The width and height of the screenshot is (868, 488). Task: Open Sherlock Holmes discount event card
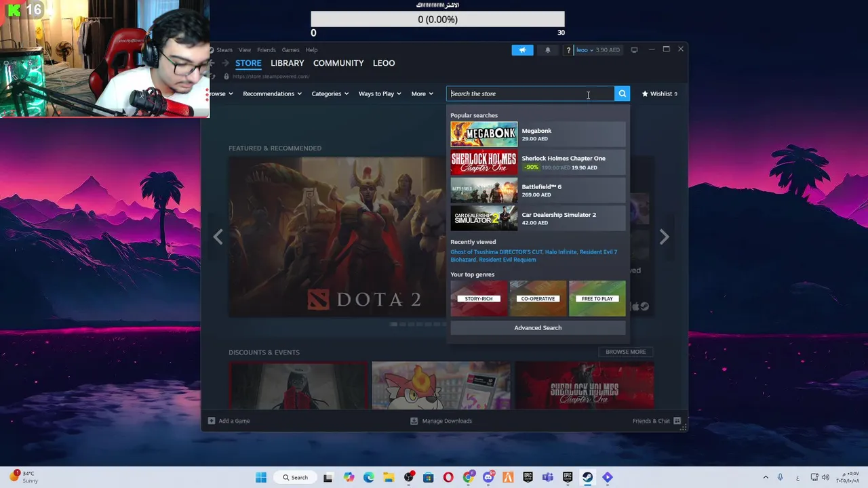click(585, 386)
